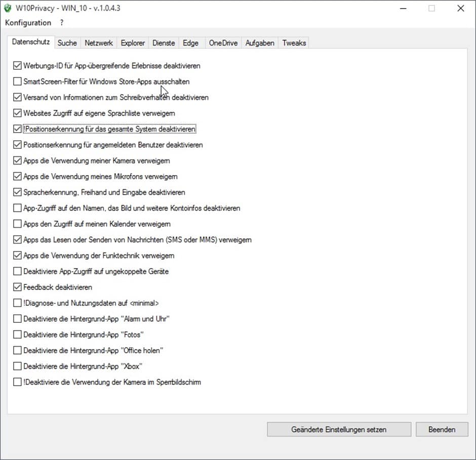Open the OneDrive tab
Screen dimensions: 476x460
(x=223, y=43)
